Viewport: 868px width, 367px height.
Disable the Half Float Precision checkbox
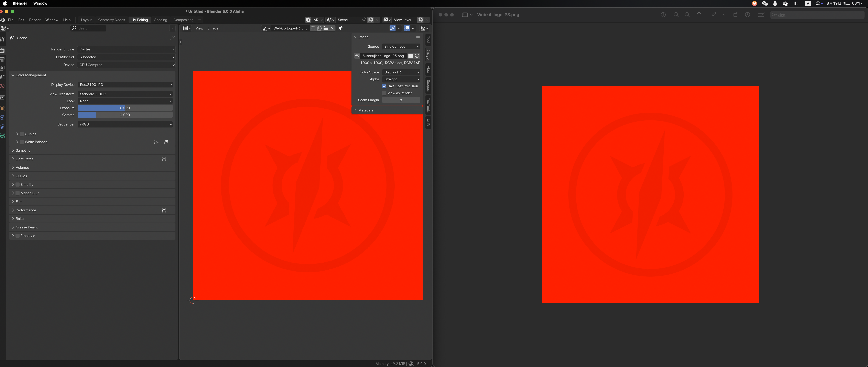click(384, 86)
